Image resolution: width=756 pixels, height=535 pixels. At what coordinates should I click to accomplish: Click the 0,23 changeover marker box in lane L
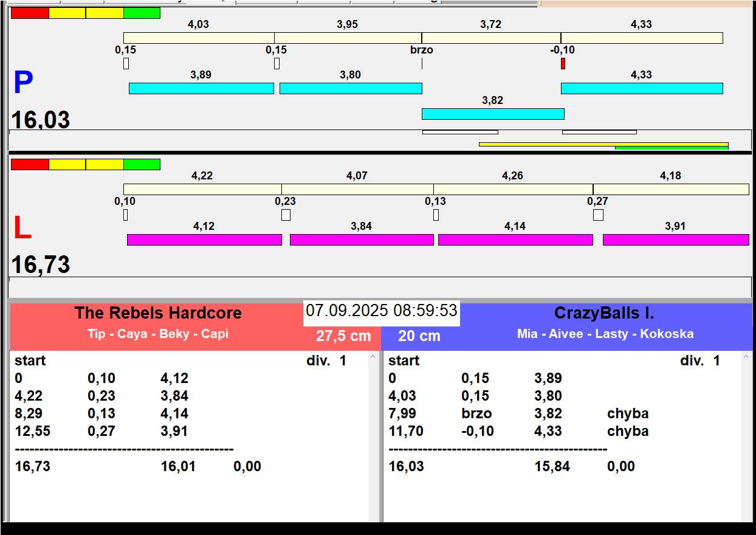(286, 215)
